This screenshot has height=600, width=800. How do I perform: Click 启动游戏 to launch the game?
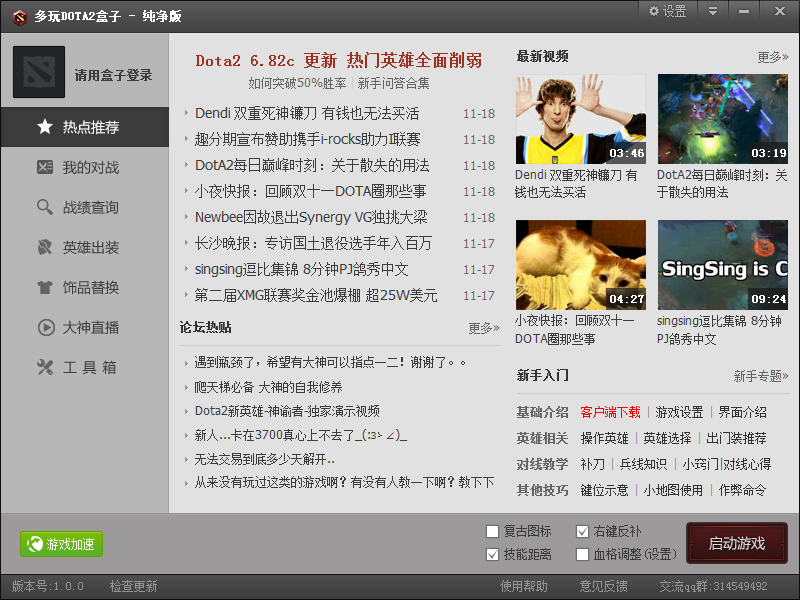click(x=737, y=543)
